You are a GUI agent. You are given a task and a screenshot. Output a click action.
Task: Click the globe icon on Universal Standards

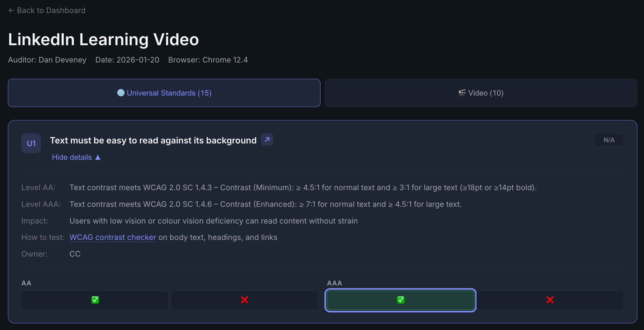pyautogui.click(x=121, y=93)
